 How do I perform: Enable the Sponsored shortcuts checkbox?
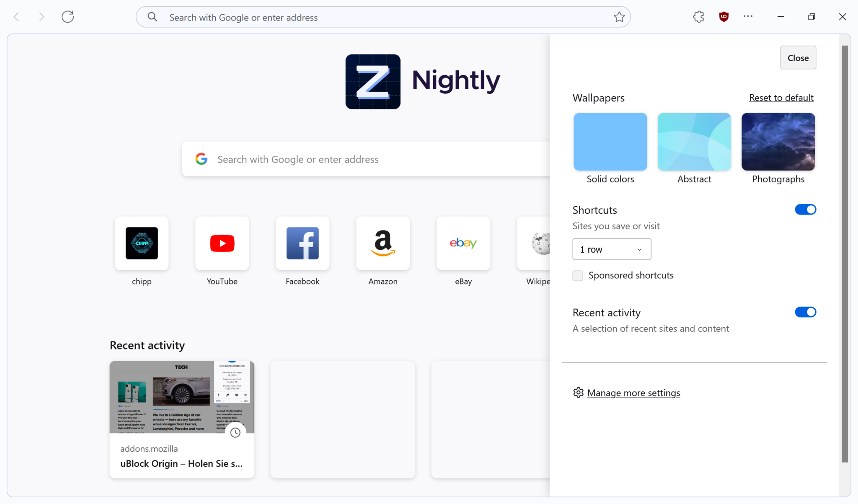click(x=578, y=276)
